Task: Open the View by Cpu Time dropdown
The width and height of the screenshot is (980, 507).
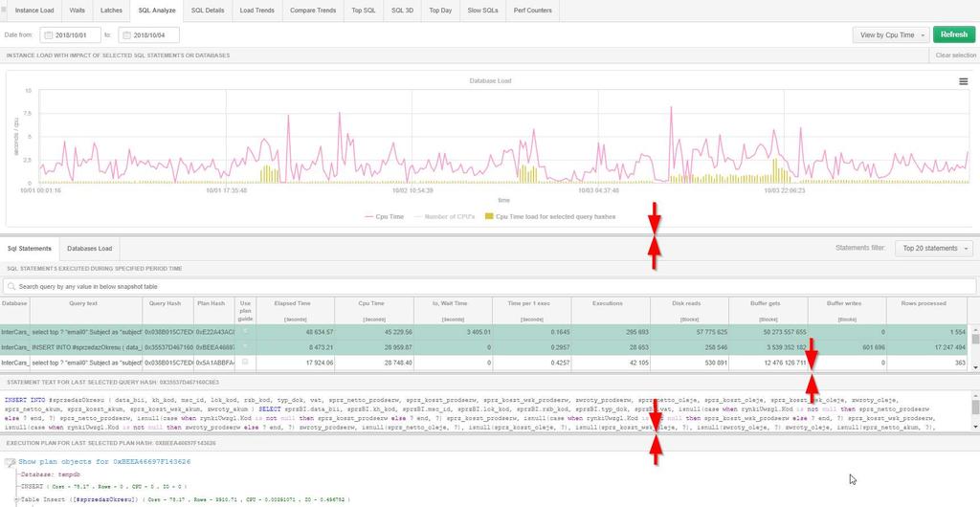Action: pos(891,35)
